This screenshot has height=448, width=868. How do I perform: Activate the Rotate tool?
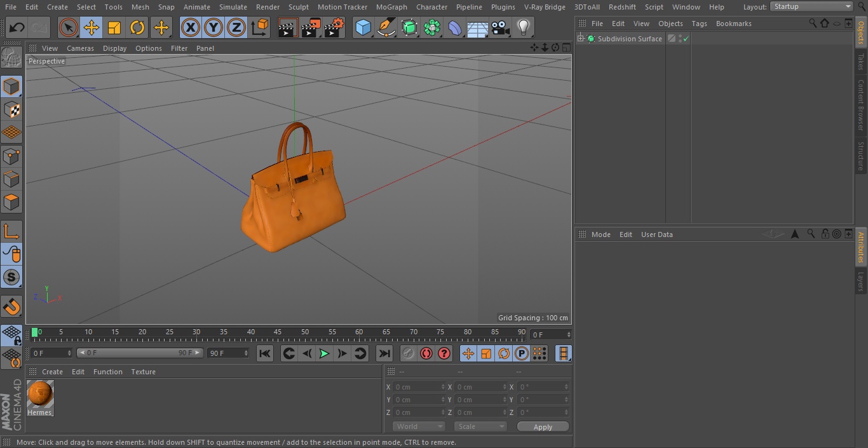point(137,27)
